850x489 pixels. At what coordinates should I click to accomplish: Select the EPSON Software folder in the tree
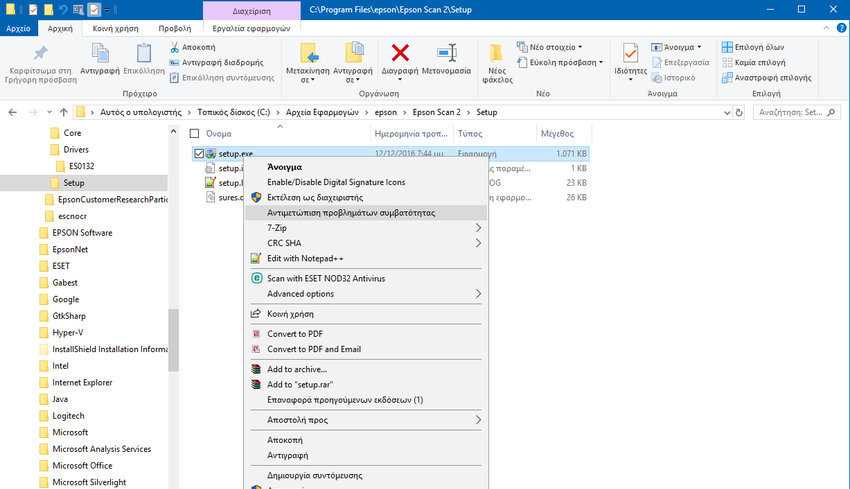[x=82, y=233]
